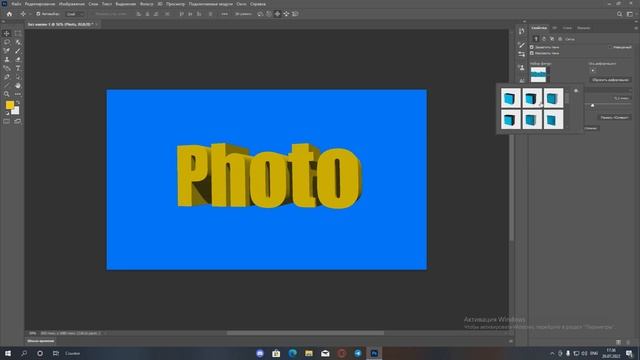Choose the Roll 3D camera mode icon
The height and width of the screenshot is (360, 640).
tap(269, 14)
